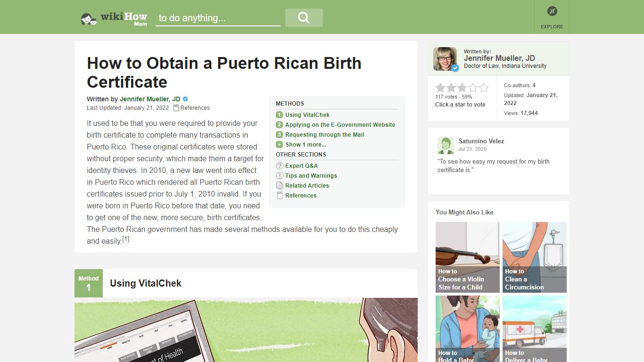Open the Explore compass menu
Viewport: 644px width, 362px height.
click(x=552, y=17)
